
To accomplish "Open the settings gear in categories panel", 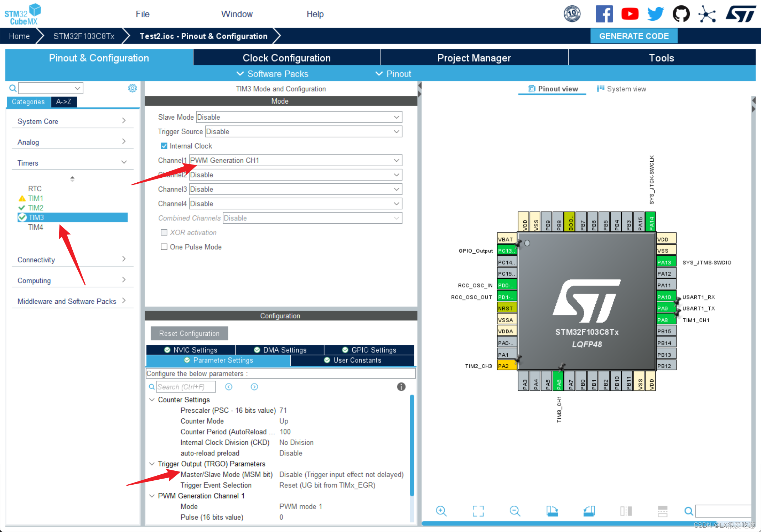I will point(133,88).
